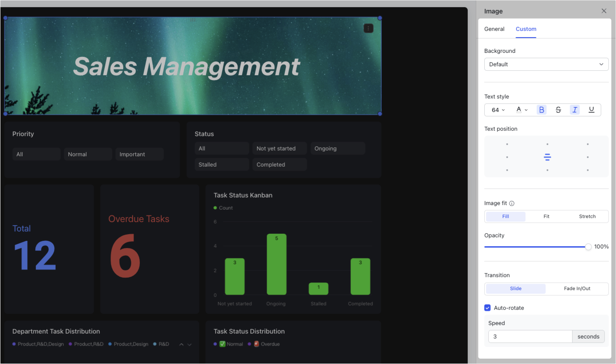This screenshot has width=616, height=364.
Task: Click legend previous page up arrow
Action: (181, 344)
